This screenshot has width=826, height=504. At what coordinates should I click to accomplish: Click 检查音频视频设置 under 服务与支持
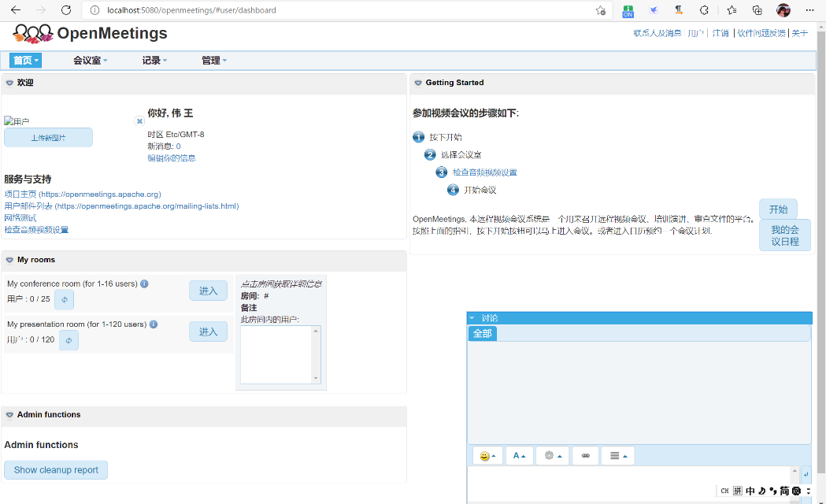[36, 230]
